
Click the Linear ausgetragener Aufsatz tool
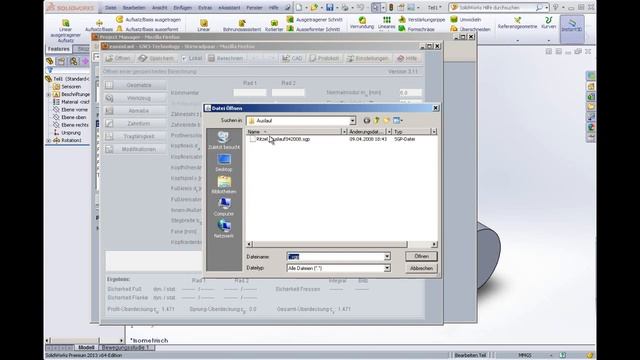[65, 31]
